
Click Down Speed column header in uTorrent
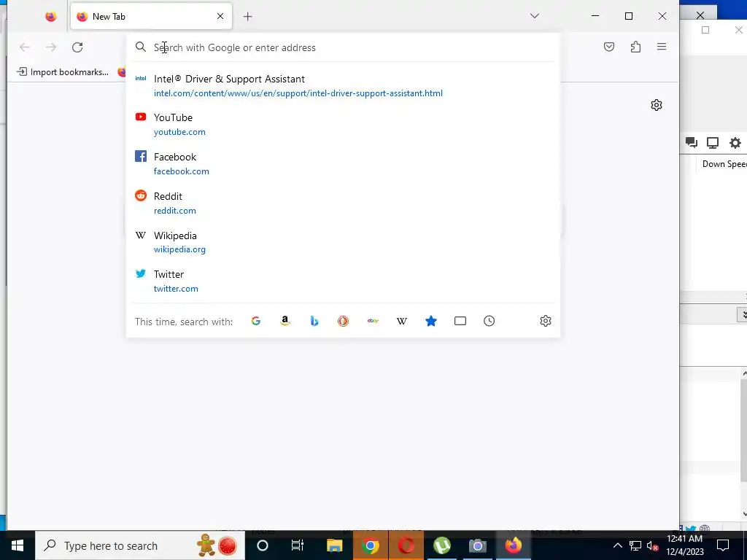click(724, 164)
